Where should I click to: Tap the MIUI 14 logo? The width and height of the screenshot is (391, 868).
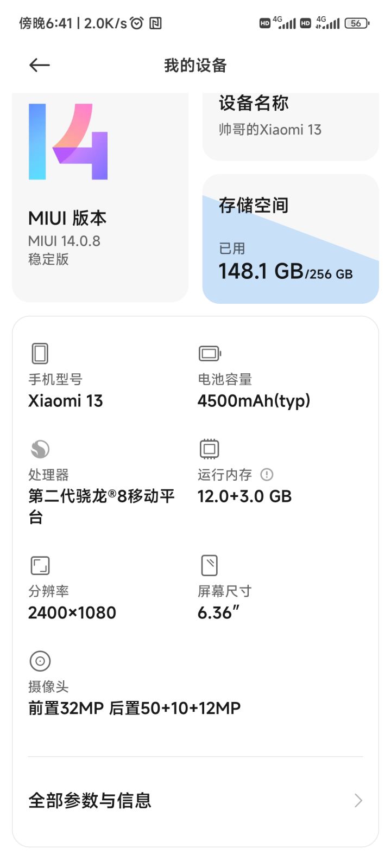click(x=68, y=141)
